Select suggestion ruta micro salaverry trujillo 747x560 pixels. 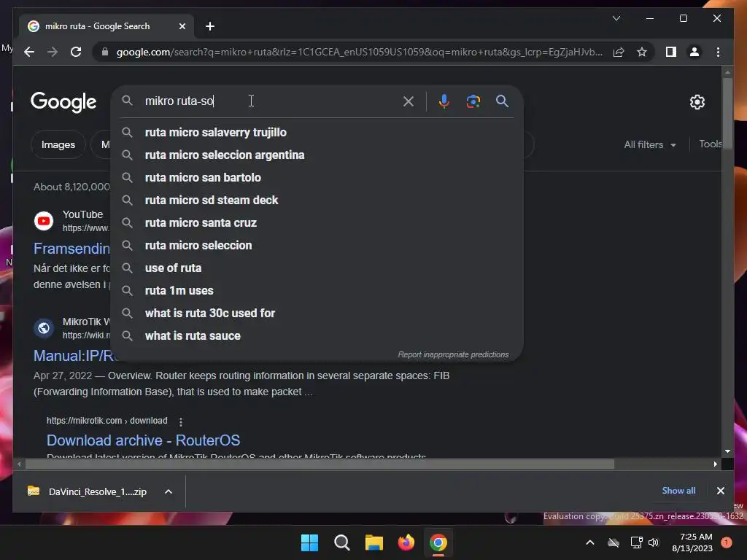pyautogui.click(x=317, y=133)
